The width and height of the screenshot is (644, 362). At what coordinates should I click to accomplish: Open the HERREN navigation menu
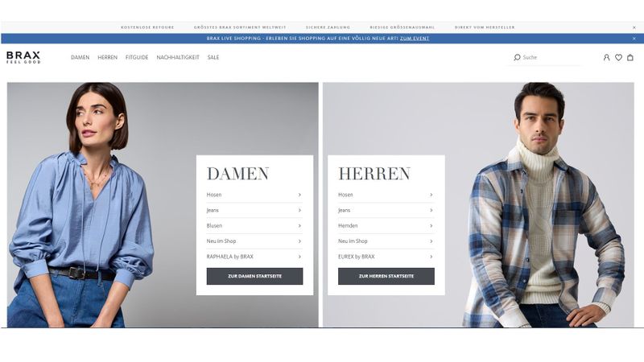(108, 57)
